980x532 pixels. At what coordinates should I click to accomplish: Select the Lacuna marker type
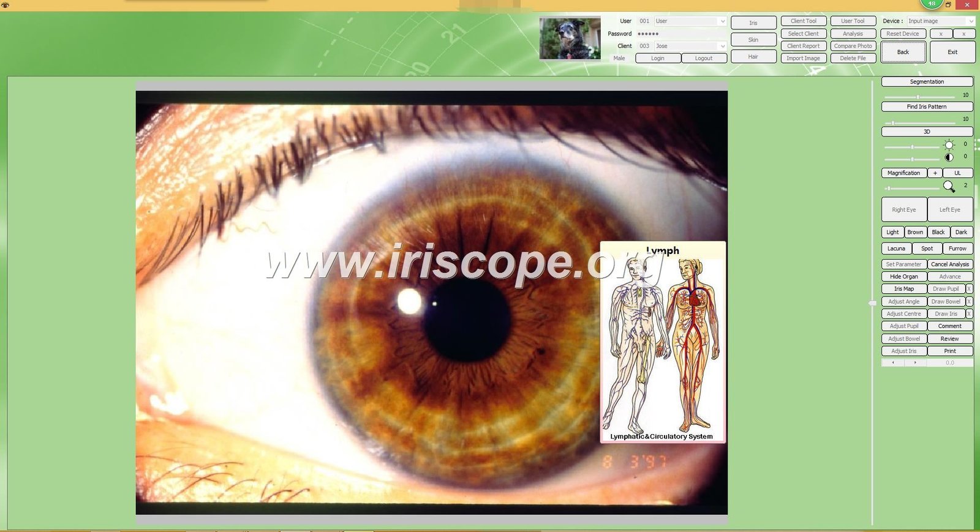pos(896,249)
